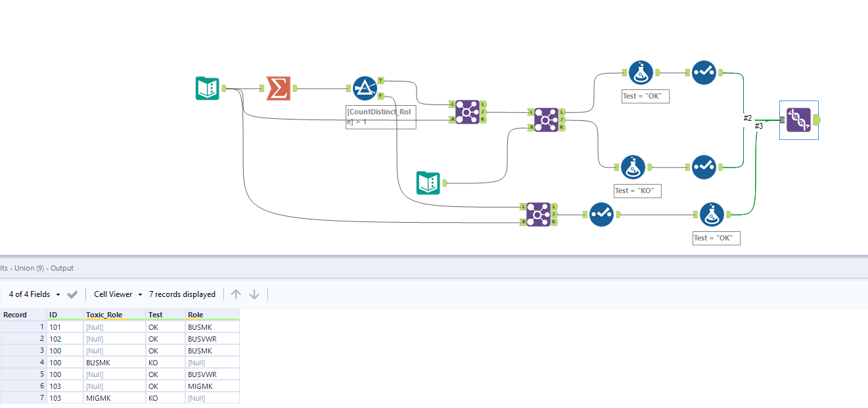Select the Unique tool on the top branch

pos(704,72)
